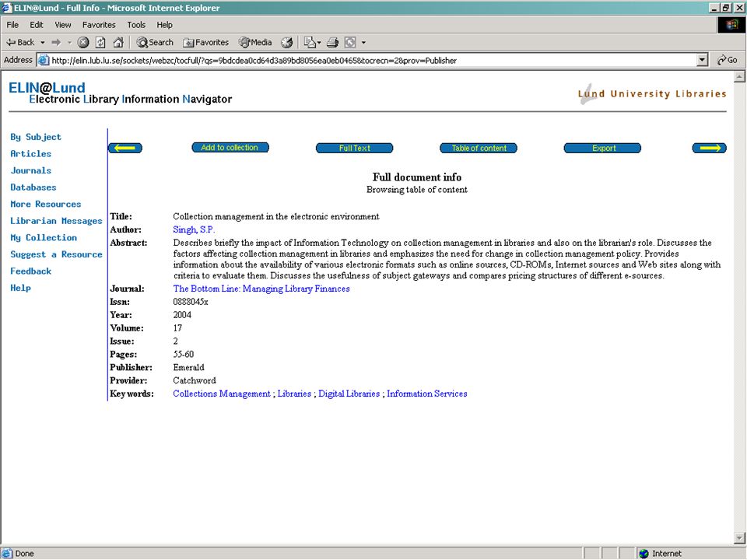
Task: Click the scrollbar down arrow
Action: [739, 538]
